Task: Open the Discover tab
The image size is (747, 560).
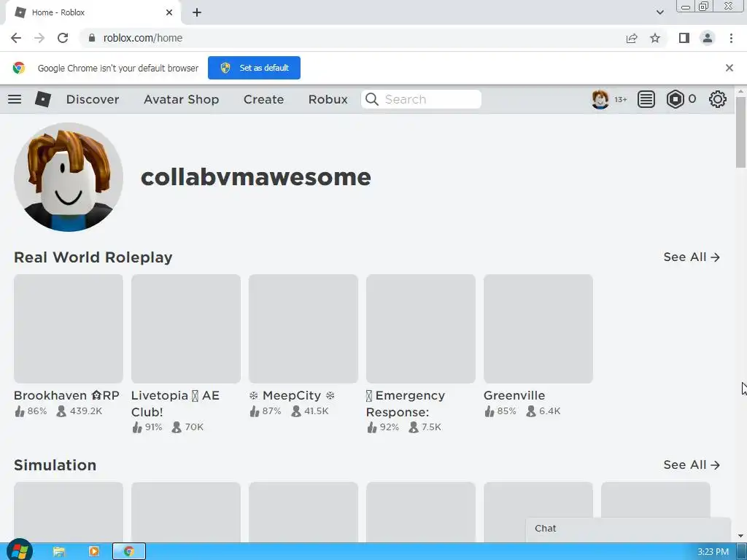Action: point(93,99)
